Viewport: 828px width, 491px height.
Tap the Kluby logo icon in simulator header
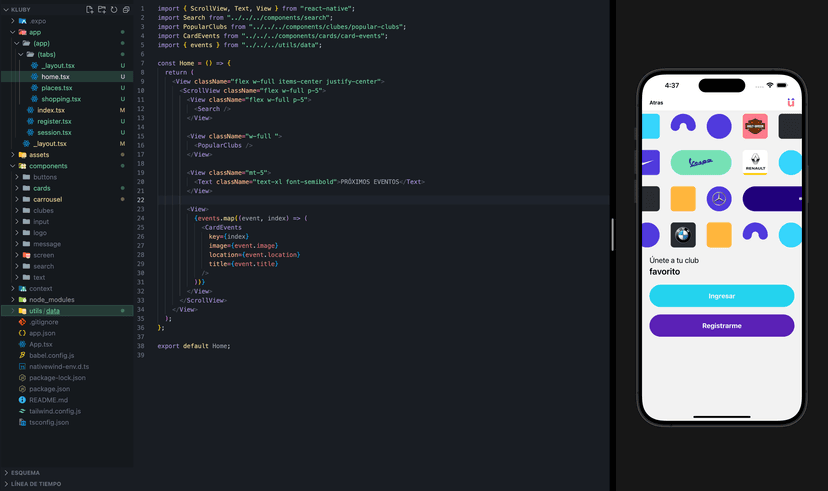(791, 102)
